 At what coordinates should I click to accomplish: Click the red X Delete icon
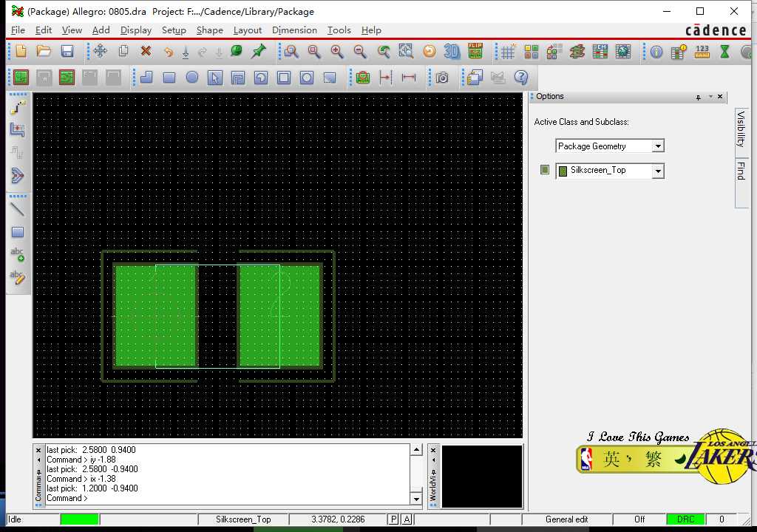click(x=146, y=51)
